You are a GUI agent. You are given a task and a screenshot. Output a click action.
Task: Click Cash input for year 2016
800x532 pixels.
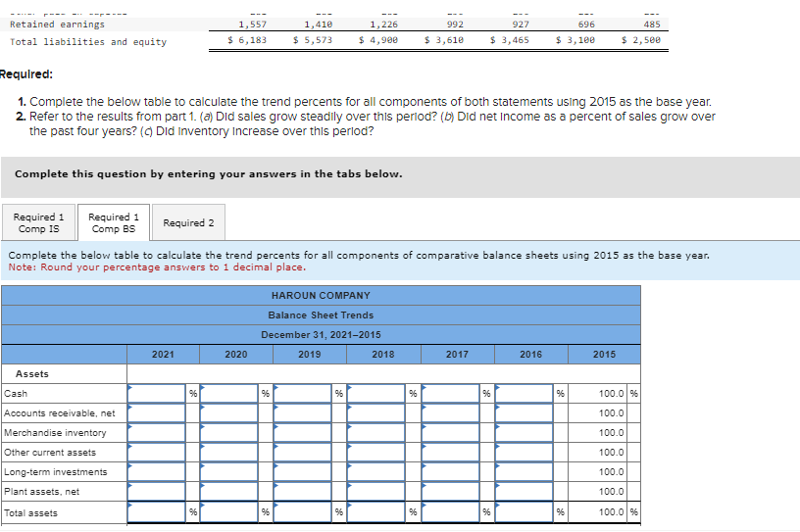[524, 393]
